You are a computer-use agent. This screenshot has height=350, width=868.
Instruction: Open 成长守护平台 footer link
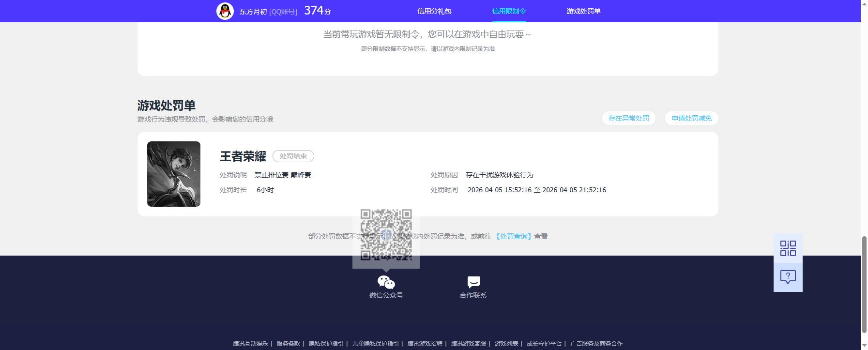544,344
